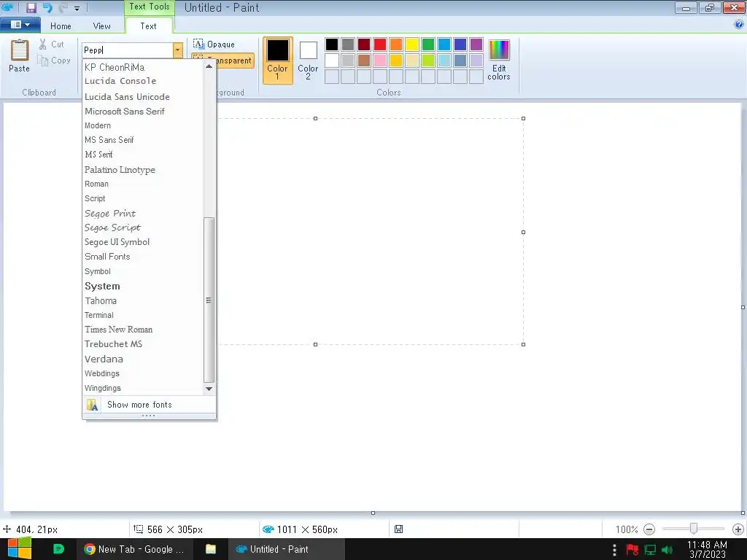The width and height of the screenshot is (747, 560).
Task: Click the volume speaker tray icon
Action: [x=667, y=550]
